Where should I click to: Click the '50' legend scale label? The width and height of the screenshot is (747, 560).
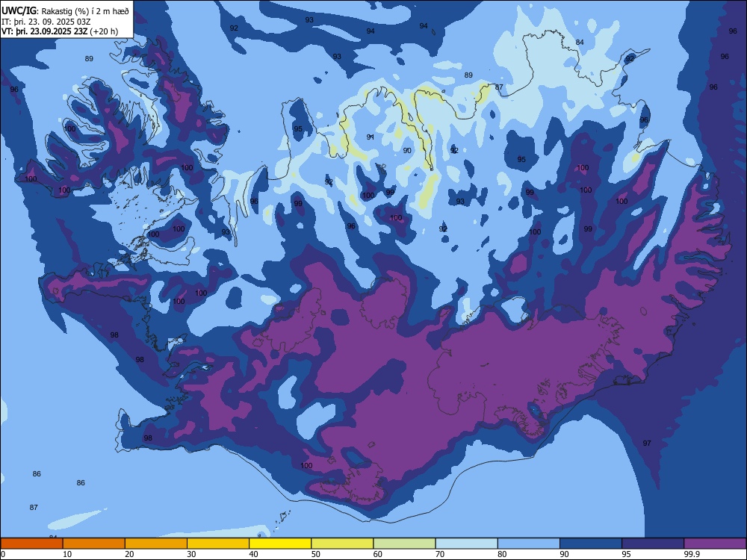tap(315, 554)
